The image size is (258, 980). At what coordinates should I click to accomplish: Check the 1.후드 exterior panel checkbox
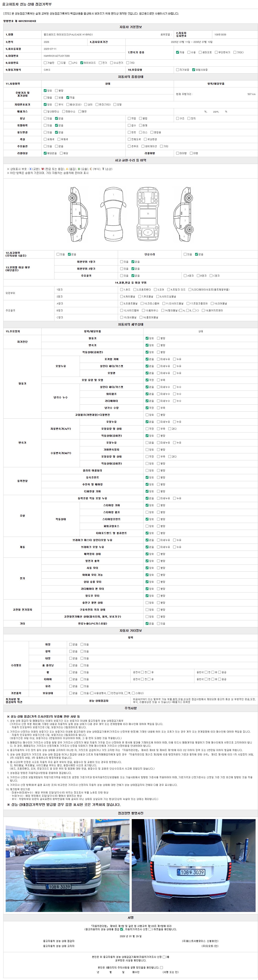[x=121, y=289]
